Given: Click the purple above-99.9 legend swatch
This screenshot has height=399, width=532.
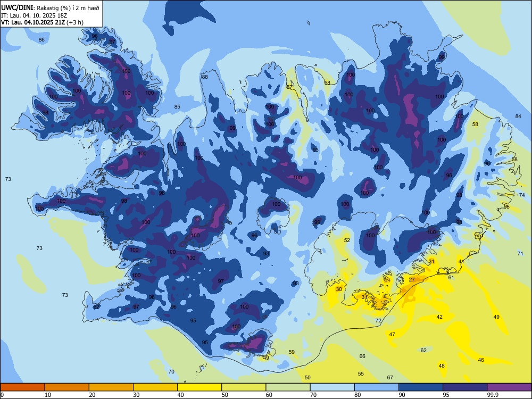Looking at the screenshot, I should tap(509, 387).
